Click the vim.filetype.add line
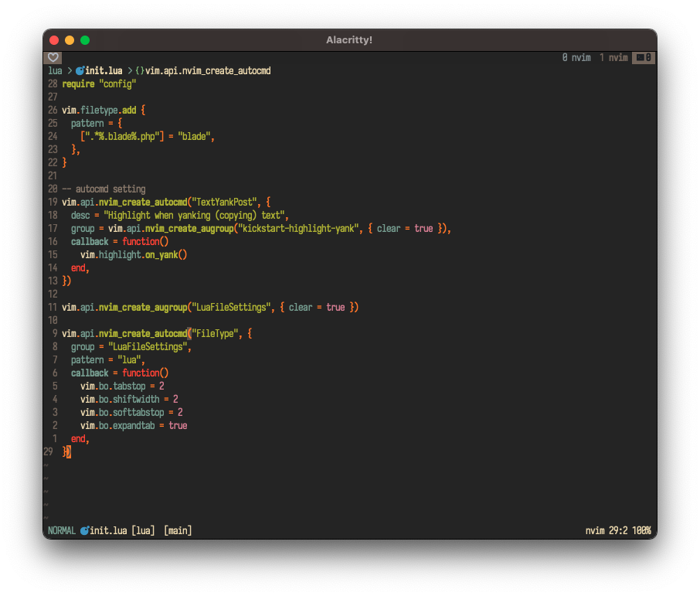 coord(104,110)
